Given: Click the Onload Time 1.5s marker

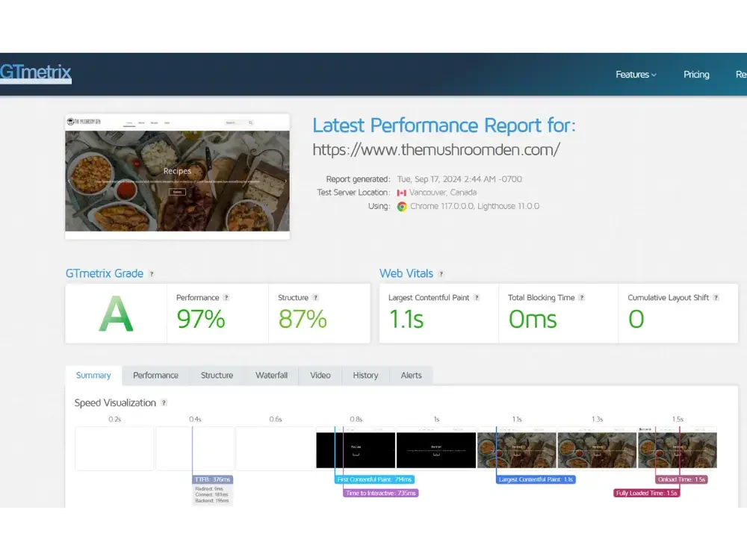Looking at the screenshot, I should [681, 479].
